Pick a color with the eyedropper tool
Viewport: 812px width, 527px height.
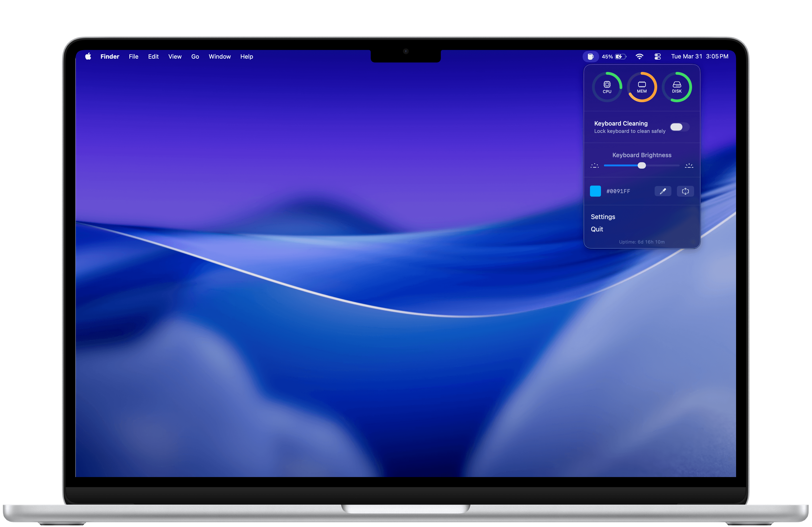click(x=663, y=191)
